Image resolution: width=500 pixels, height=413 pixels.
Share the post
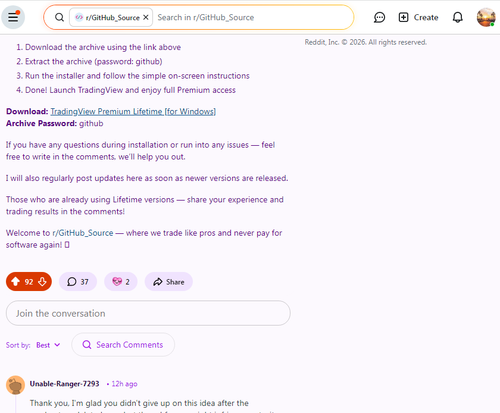click(x=169, y=282)
